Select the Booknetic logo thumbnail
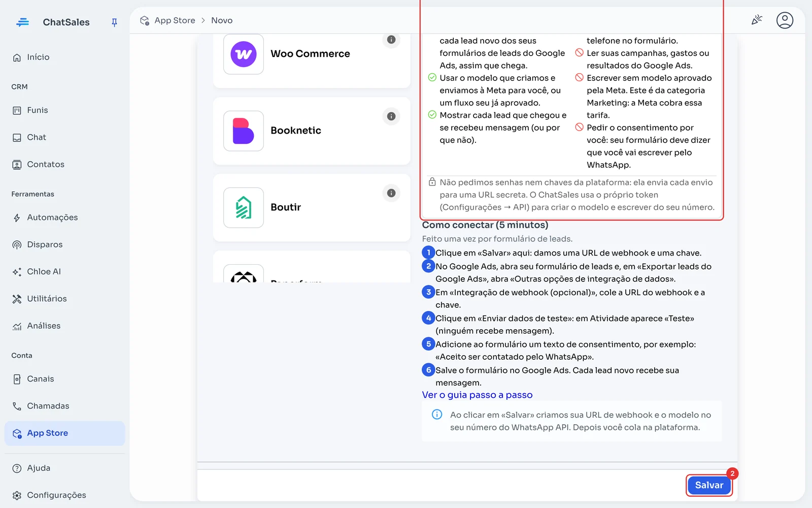This screenshot has height=508, width=812. click(x=244, y=131)
